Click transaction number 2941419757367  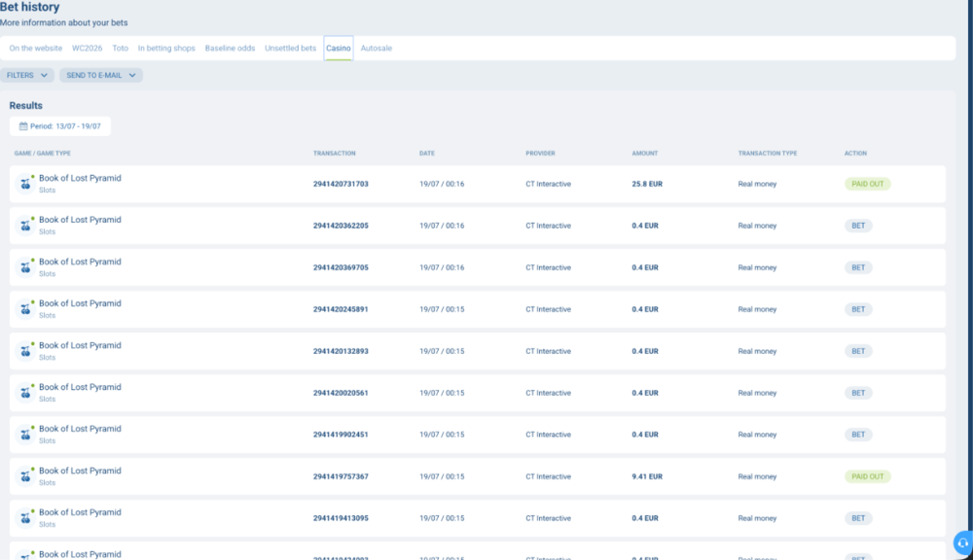click(341, 476)
